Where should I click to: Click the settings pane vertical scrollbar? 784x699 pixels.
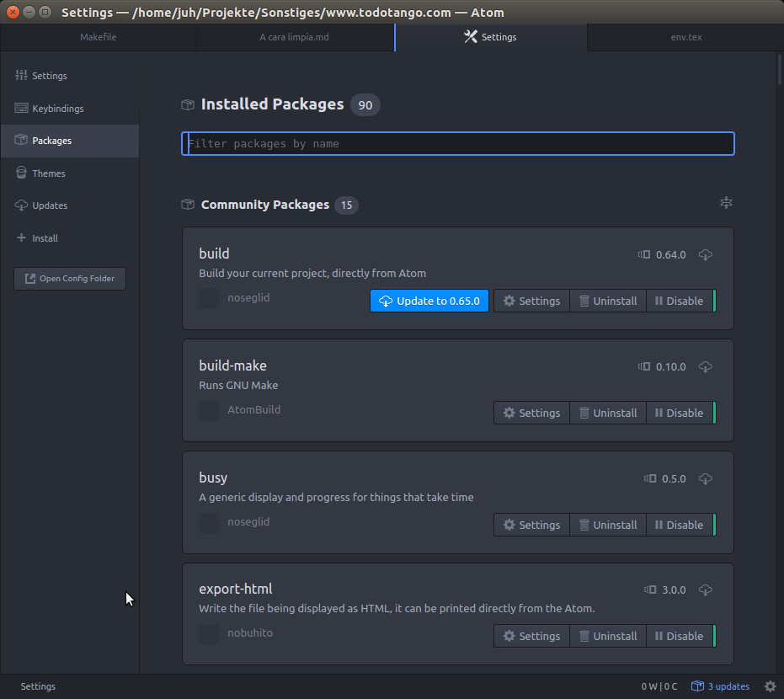pyautogui.click(x=779, y=69)
